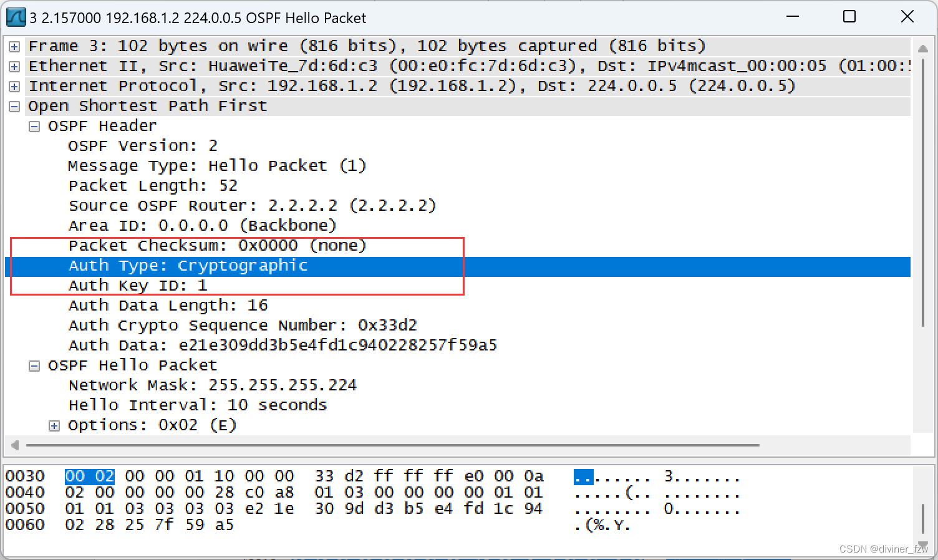Select the Options: 0x02 (E) row
938x560 pixels.
click(x=152, y=425)
